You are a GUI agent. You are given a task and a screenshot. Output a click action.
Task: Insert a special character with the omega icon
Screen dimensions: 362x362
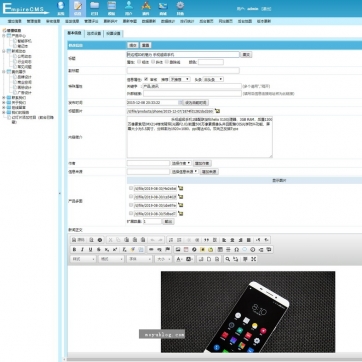point(236,249)
